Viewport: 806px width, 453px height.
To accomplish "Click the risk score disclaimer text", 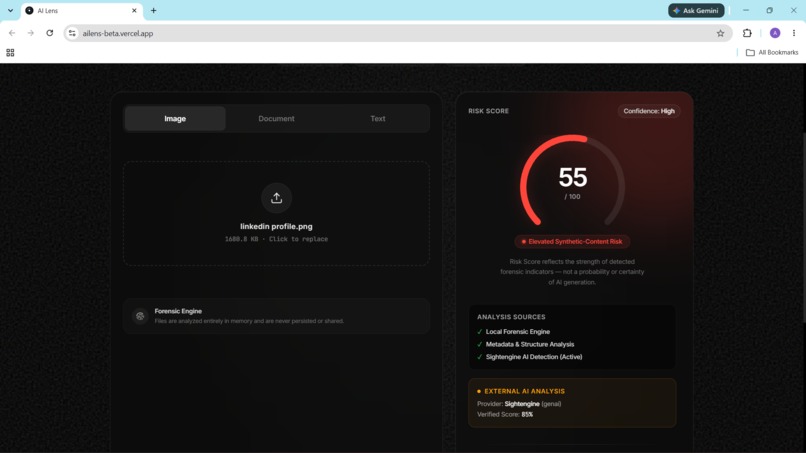I will pos(572,272).
